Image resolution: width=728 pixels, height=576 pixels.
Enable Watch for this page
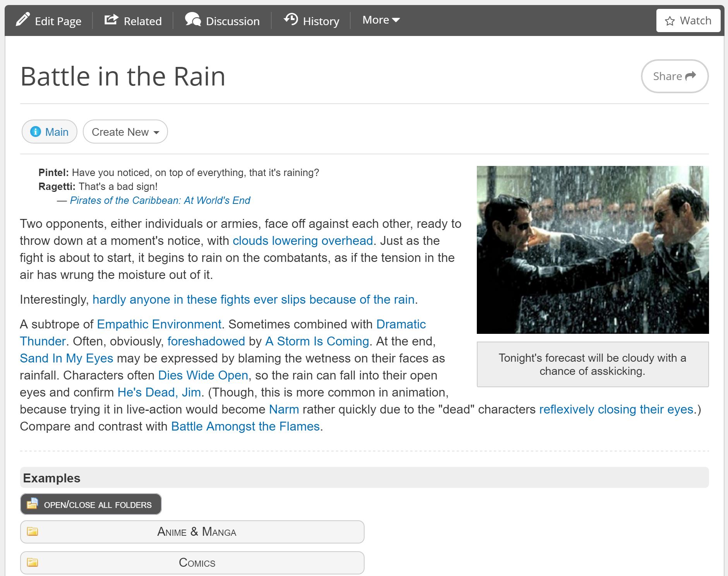[688, 21]
